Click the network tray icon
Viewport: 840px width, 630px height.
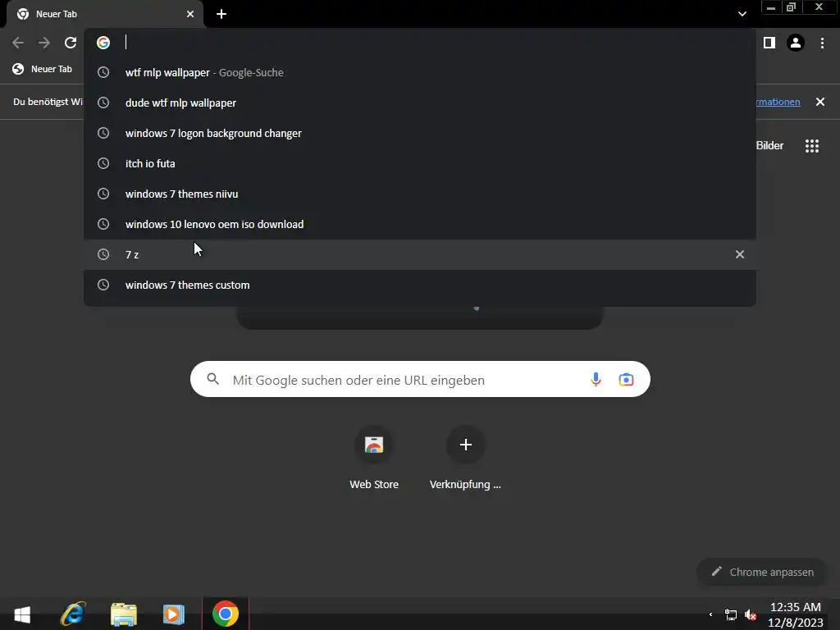[731, 614]
